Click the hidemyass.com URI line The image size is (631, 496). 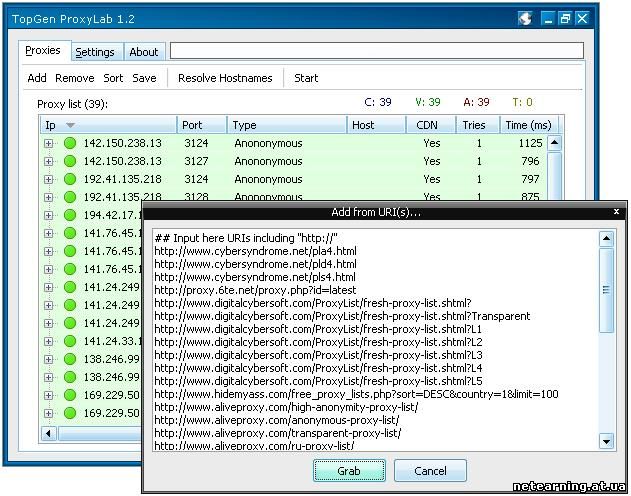357,394
